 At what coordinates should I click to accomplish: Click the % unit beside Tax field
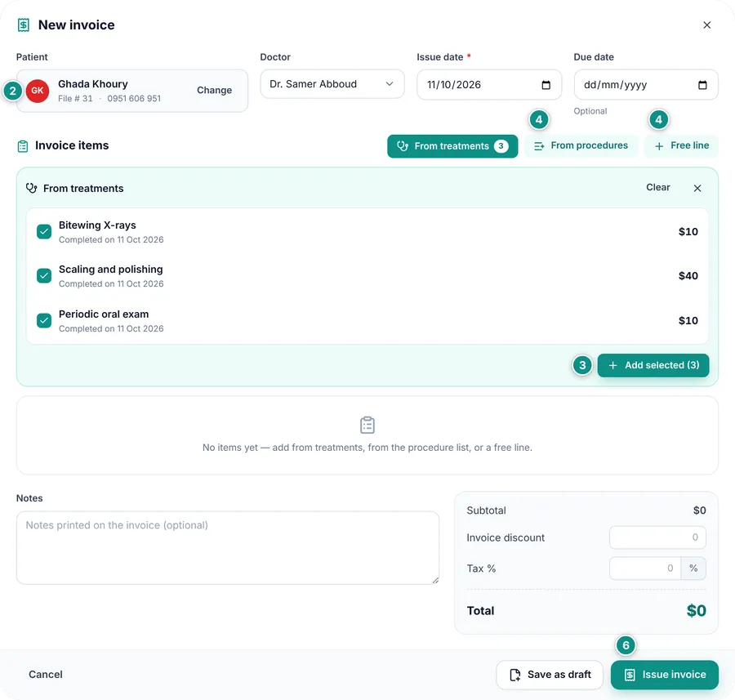pos(693,568)
